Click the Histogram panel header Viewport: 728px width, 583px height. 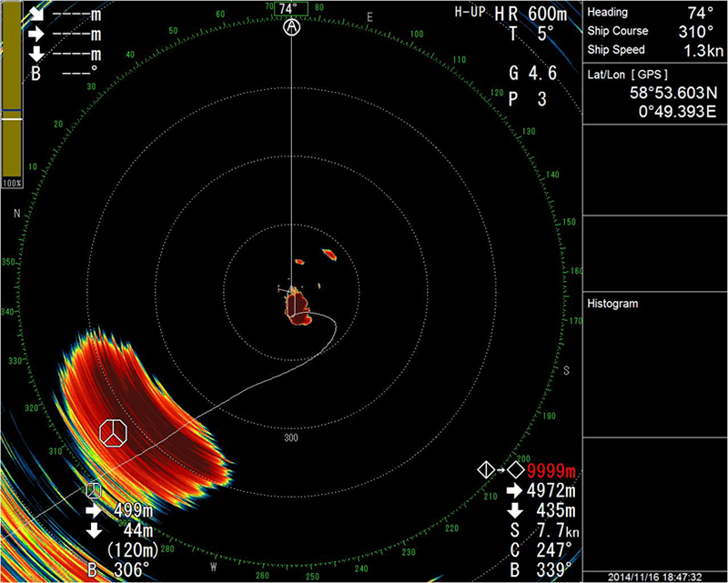[x=612, y=302]
